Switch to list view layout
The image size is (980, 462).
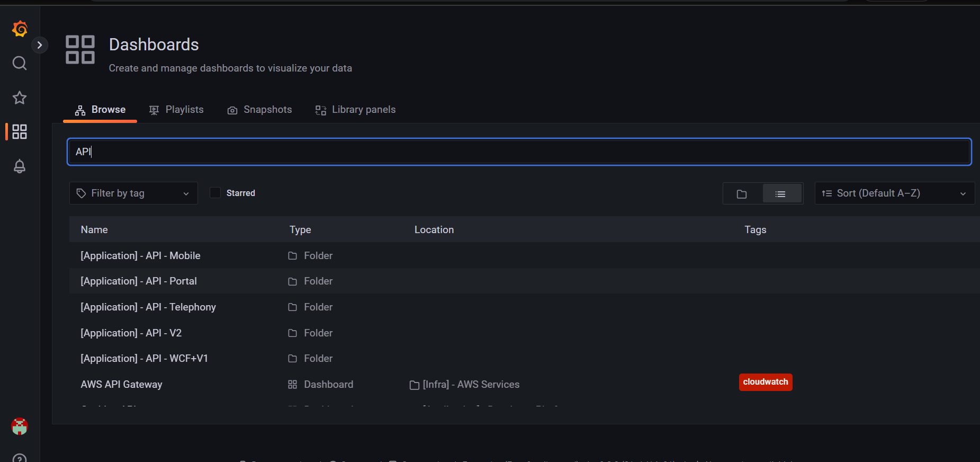tap(780, 194)
